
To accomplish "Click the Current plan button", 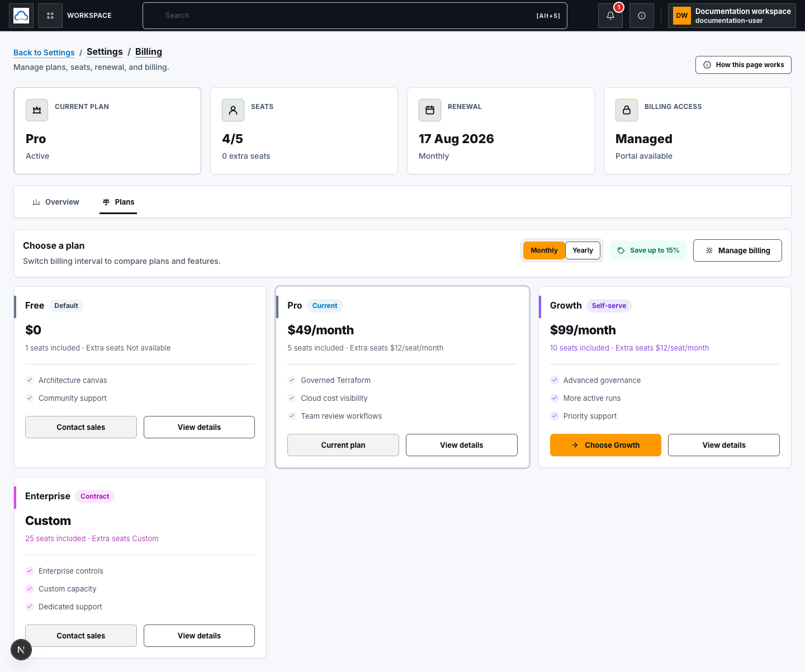I will [x=343, y=445].
